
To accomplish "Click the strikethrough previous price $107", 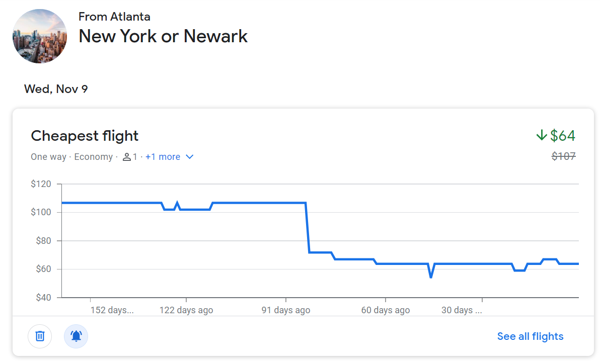I will pos(564,156).
